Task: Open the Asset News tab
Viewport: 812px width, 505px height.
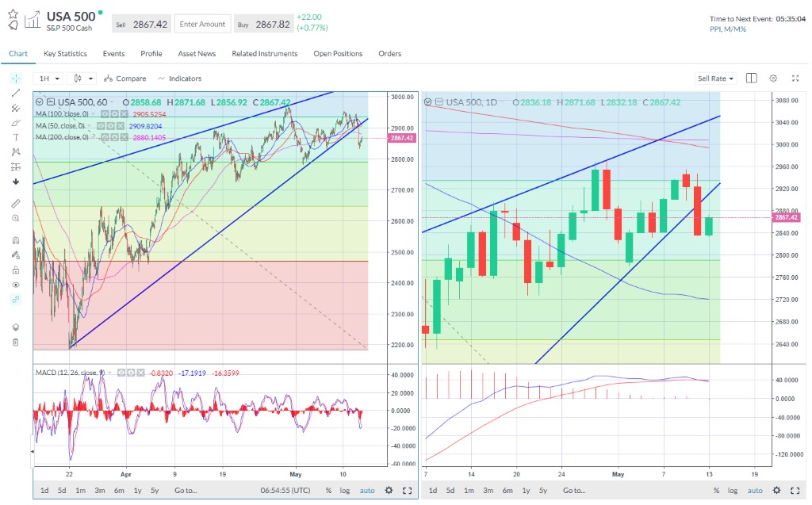Action: tap(197, 54)
